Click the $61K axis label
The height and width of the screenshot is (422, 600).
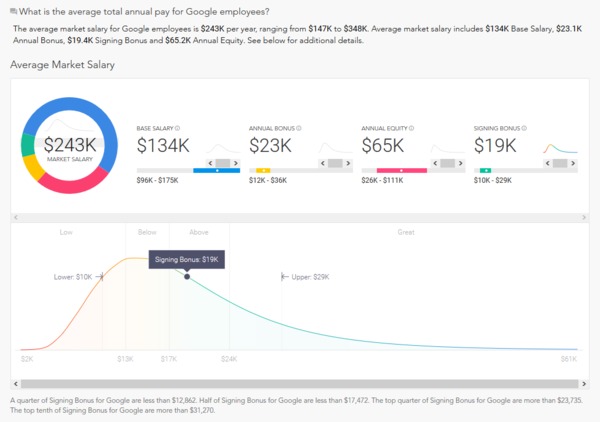(x=569, y=359)
